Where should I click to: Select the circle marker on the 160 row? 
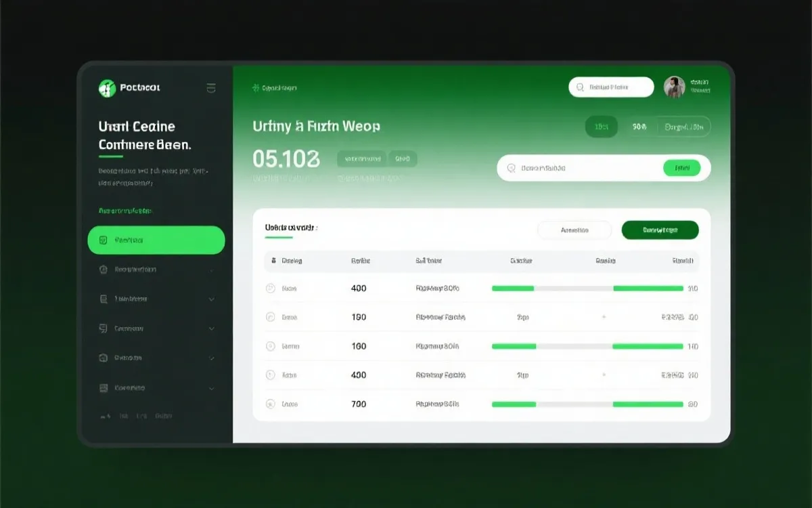271,346
